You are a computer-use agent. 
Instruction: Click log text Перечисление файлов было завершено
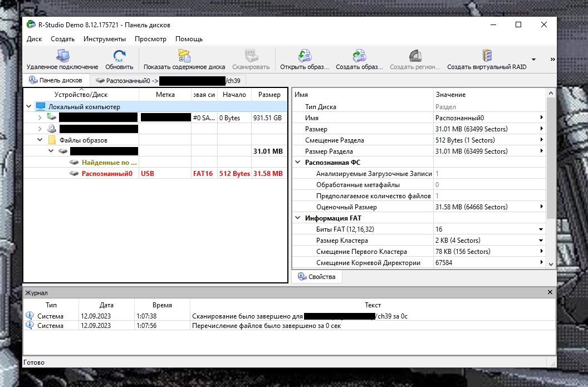[x=266, y=326]
